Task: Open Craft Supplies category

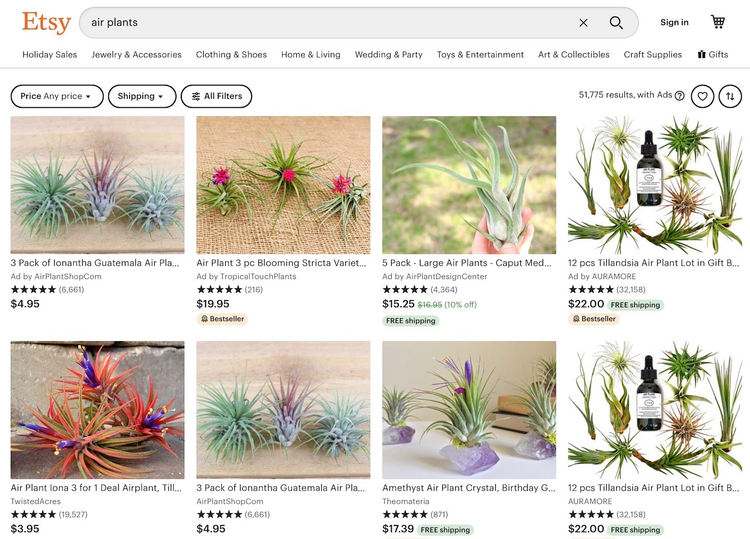Action: [652, 55]
